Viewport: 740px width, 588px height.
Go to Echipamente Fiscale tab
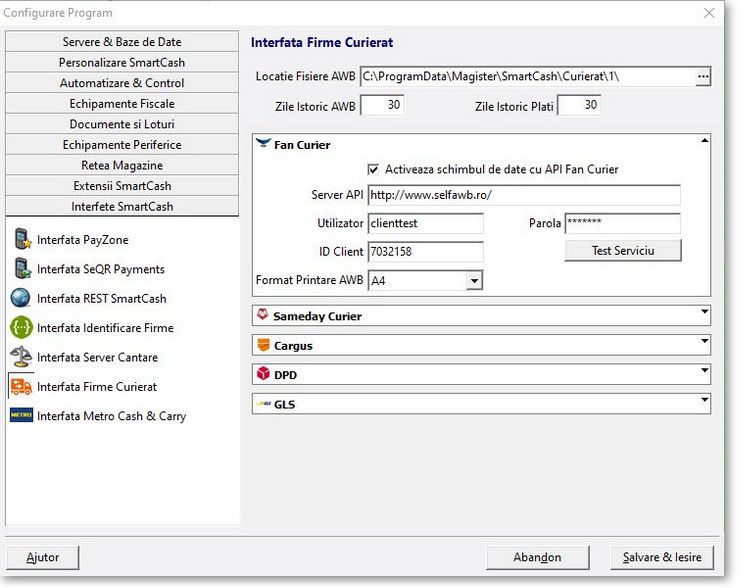pos(122,104)
